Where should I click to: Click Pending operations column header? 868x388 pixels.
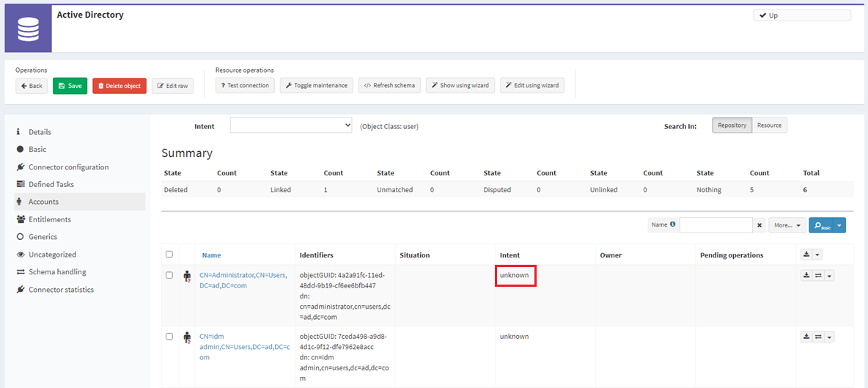732,255
